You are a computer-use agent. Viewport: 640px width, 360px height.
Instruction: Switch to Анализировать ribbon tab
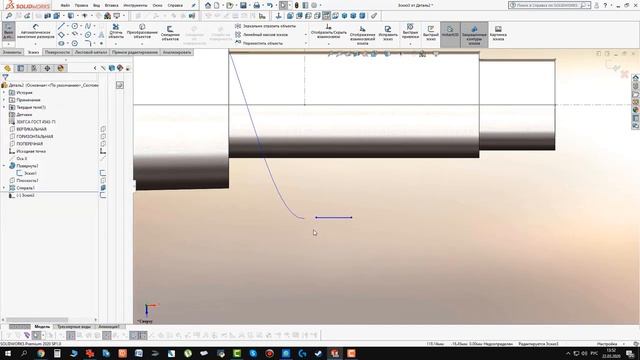point(177,52)
